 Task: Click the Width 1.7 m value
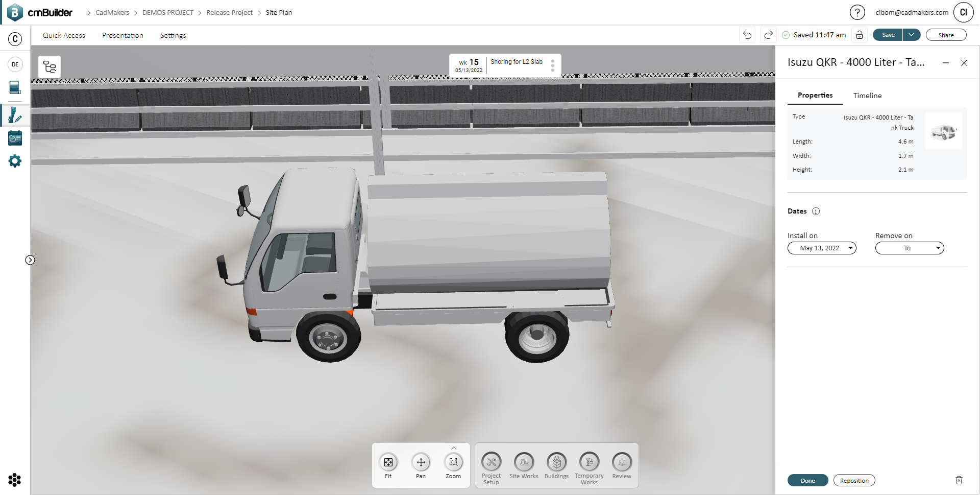906,156
